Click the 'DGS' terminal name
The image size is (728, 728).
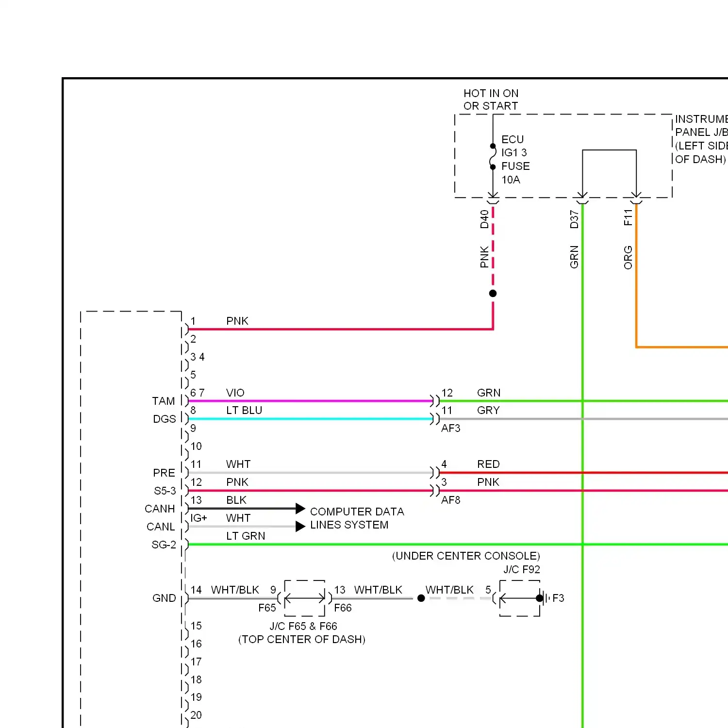coord(165,419)
